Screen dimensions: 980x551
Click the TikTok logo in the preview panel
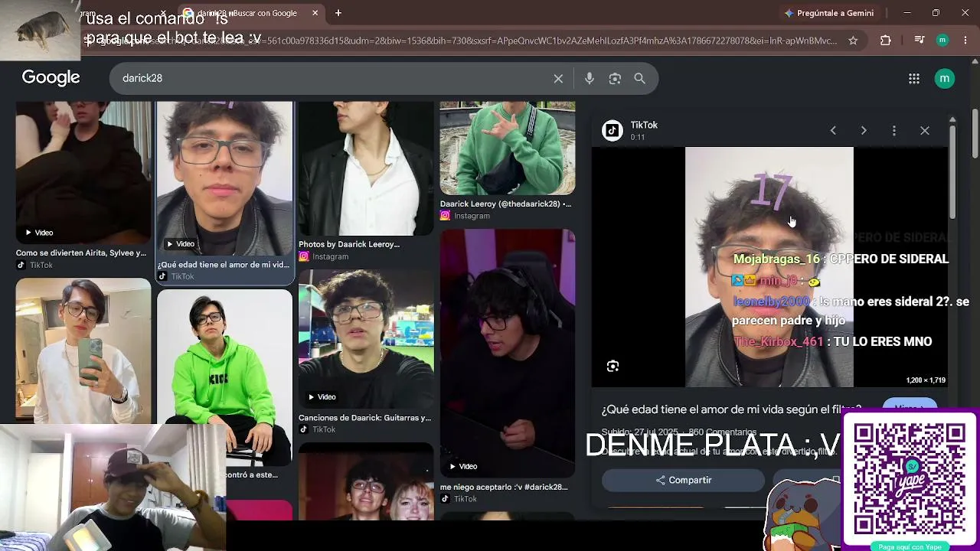coord(612,130)
